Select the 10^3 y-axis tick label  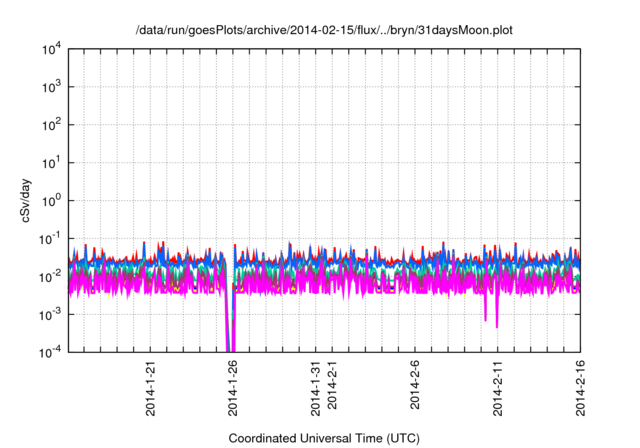click(52, 87)
